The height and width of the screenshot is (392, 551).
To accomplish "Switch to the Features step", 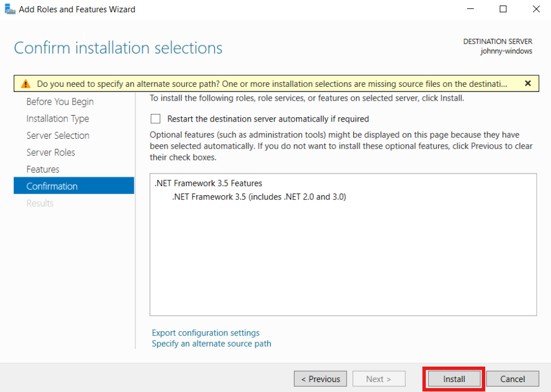I will [x=43, y=169].
